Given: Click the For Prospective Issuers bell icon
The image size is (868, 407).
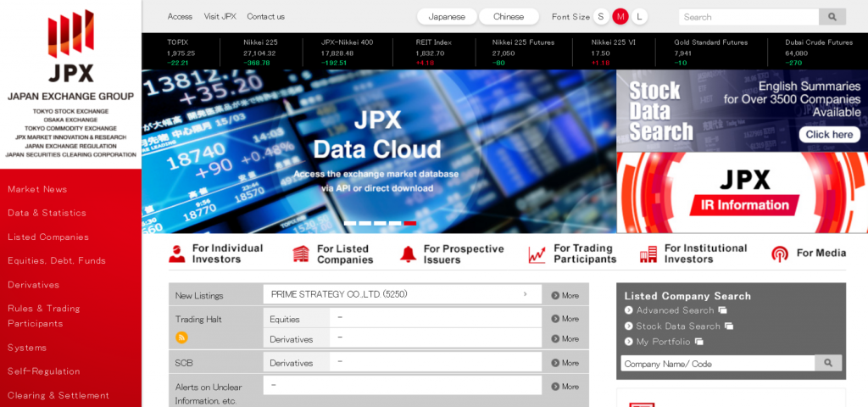Looking at the screenshot, I should point(408,254).
